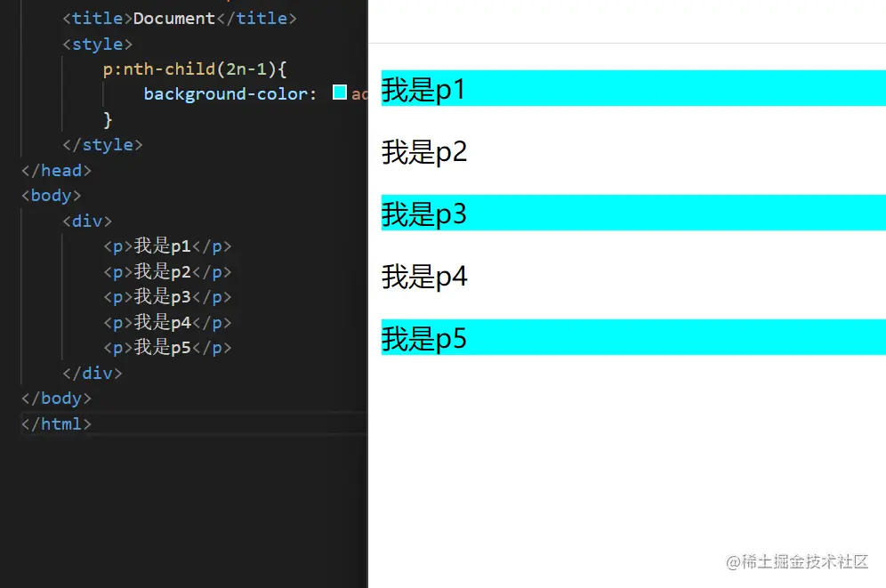886x588 pixels.
Task: Click the cyan color swatch beside background-color
Action: point(339,93)
